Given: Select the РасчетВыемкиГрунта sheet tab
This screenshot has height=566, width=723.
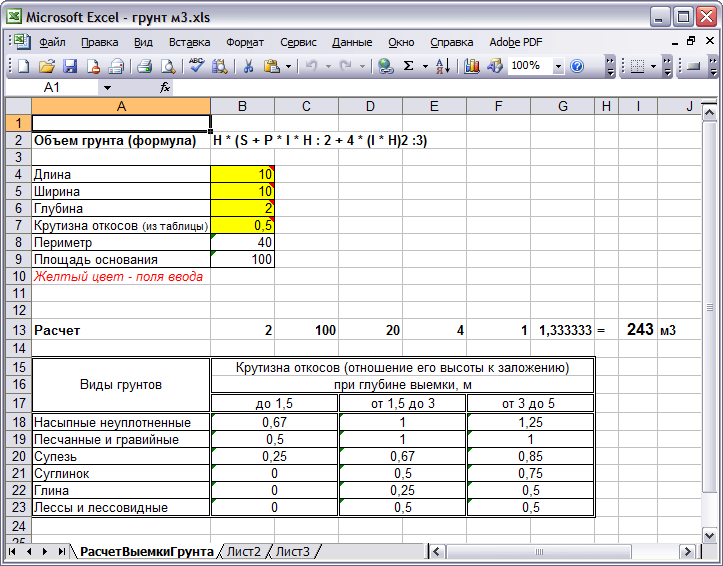Looking at the screenshot, I should (147, 551).
